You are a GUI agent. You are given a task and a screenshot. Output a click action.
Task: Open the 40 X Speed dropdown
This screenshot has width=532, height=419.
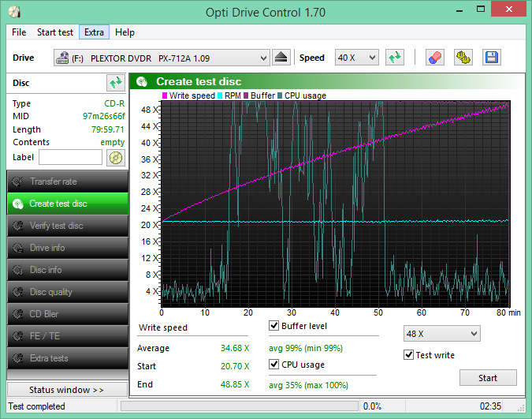coord(356,58)
